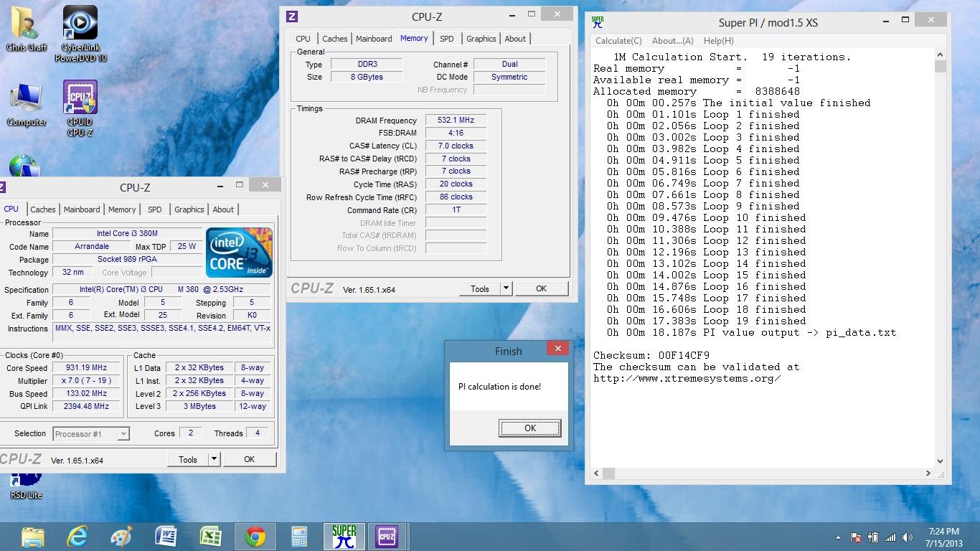
Task: Open the Action Center flag tray icon
Action: pos(856,537)
